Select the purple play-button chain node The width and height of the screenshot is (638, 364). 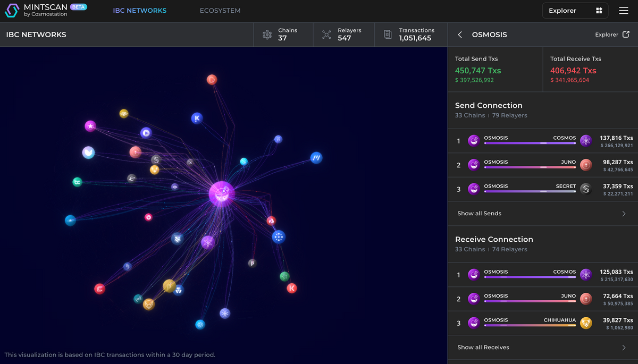(146, 133)
